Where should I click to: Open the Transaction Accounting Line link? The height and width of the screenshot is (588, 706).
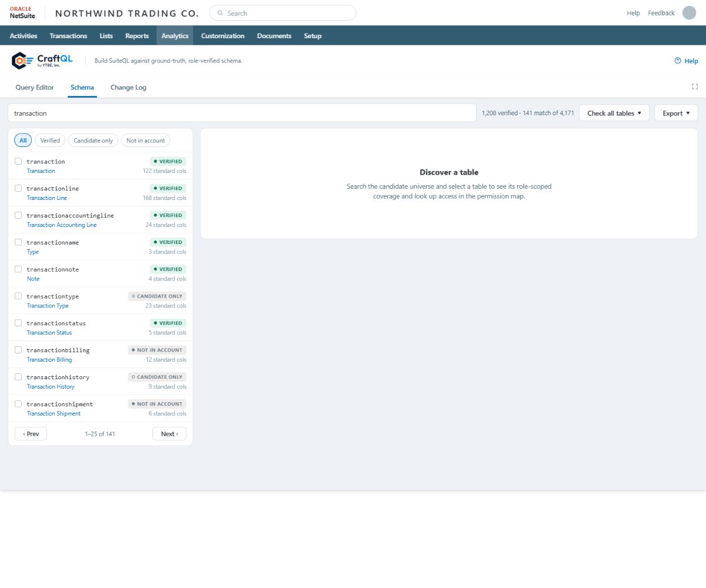pyautogui.click(x=62, y=225)
